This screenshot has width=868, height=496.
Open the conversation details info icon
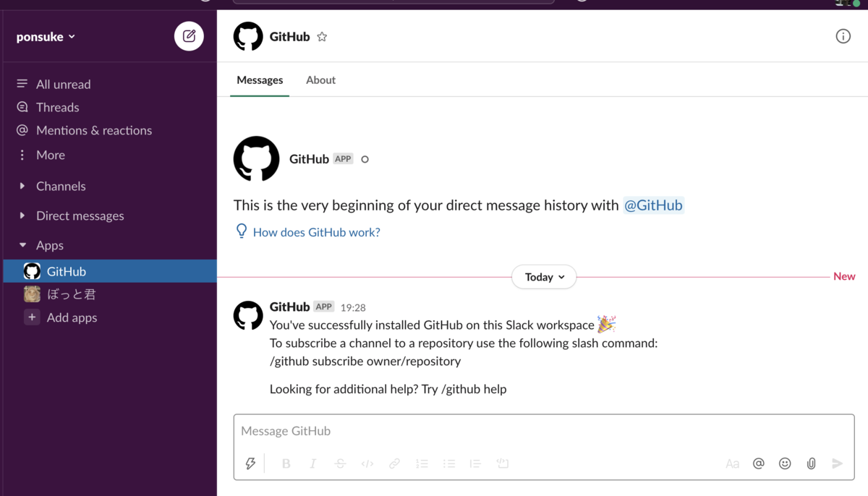(x=843, y=35)
